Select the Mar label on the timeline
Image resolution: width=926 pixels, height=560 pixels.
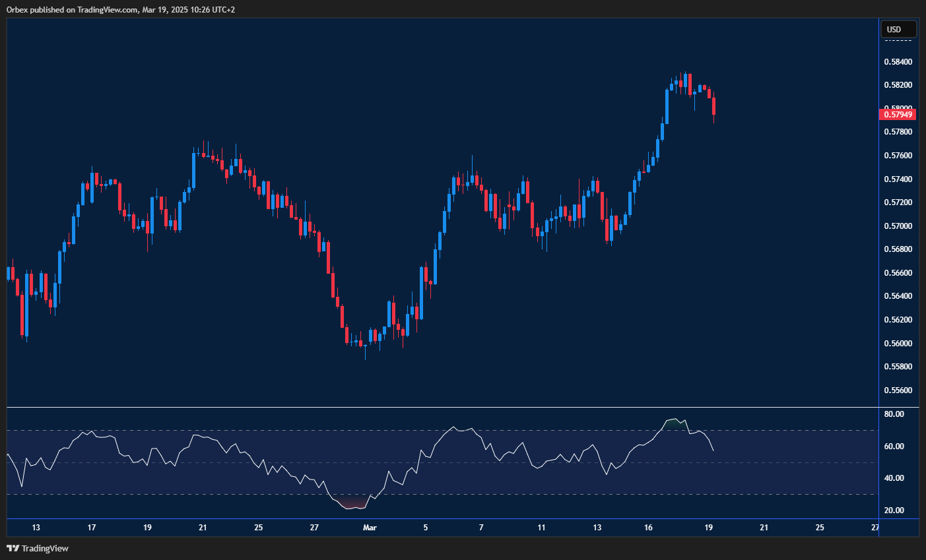369,528
